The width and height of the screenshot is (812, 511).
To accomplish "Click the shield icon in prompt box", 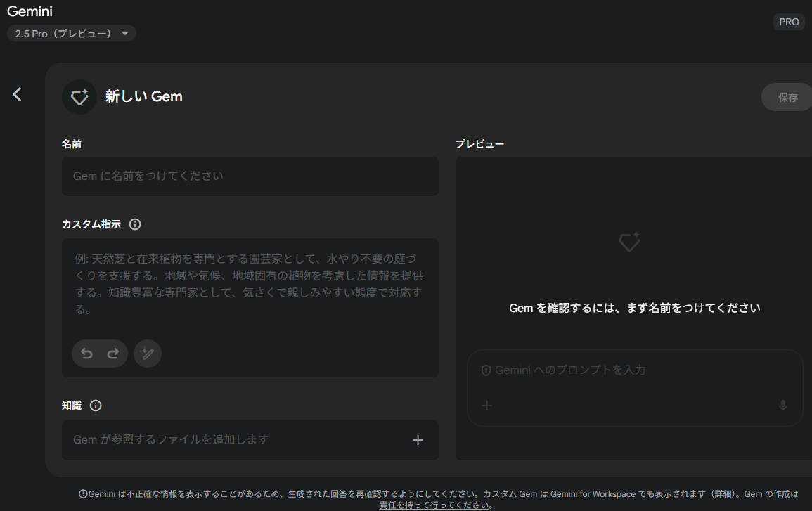I will pos(486,370).
